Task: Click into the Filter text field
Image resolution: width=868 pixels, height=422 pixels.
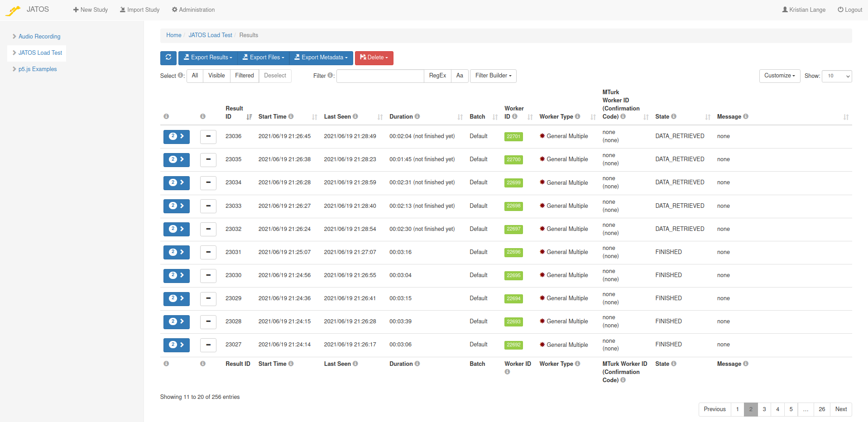Action: [380, 76]
